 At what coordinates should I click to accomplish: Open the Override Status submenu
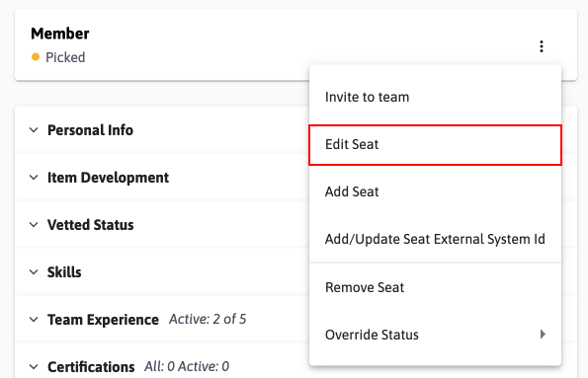point(435,335)
